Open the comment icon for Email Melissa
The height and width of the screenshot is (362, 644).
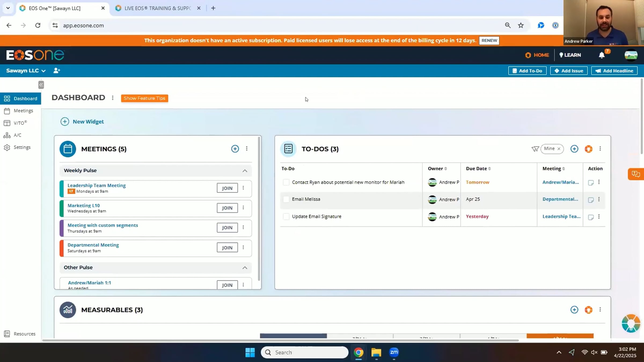point(591,200)
